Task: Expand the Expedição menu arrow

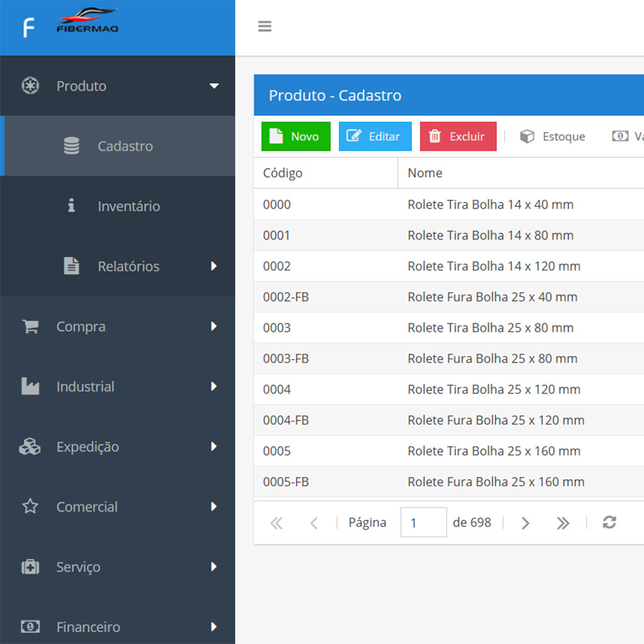Action: pyautogui.click(x=213, y=447)
